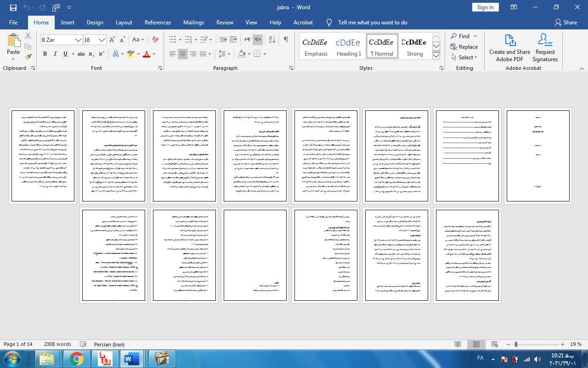Toggle Bold formatting
The image size is (588, 368).
click(45, 54)
